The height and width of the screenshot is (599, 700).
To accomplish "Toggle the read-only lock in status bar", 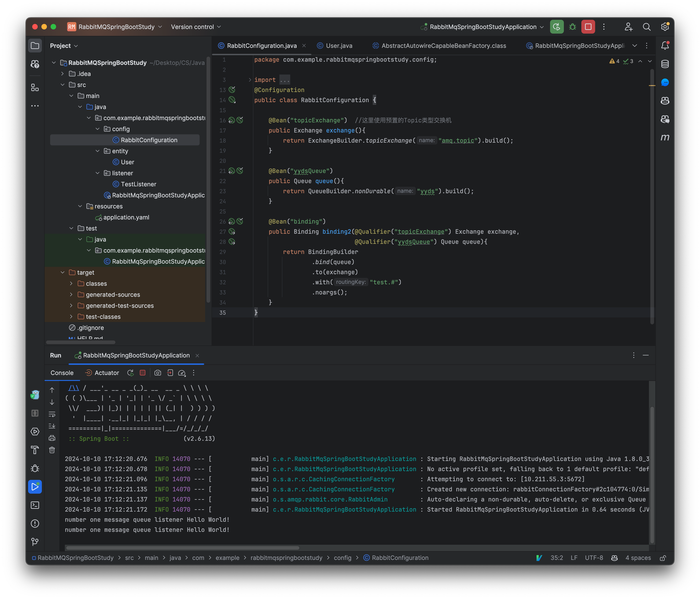I will click(x=663, y=558).
